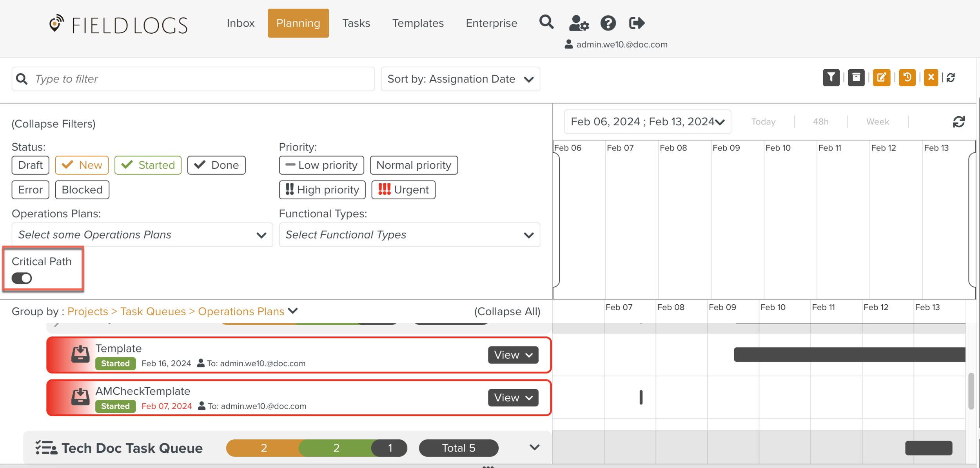The height and width of the screenshot is (468, 980).
Task: Open the Sort by Assignation Date dropdown
Action: click(460, 79)
